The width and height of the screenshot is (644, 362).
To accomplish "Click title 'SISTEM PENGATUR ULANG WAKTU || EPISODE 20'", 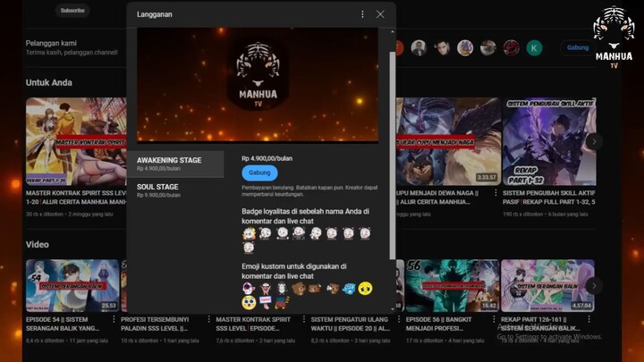I will coord(351,324).
